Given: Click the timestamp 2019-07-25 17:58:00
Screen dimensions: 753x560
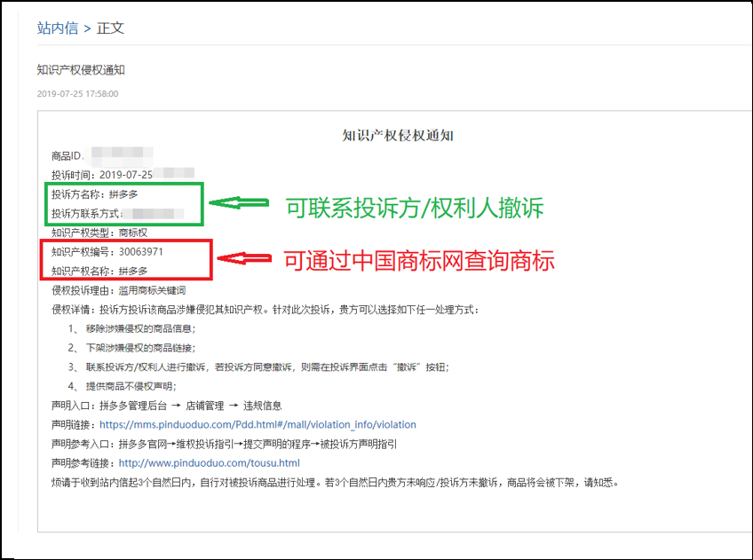Looking at the screenshot, I should point(78,94).
